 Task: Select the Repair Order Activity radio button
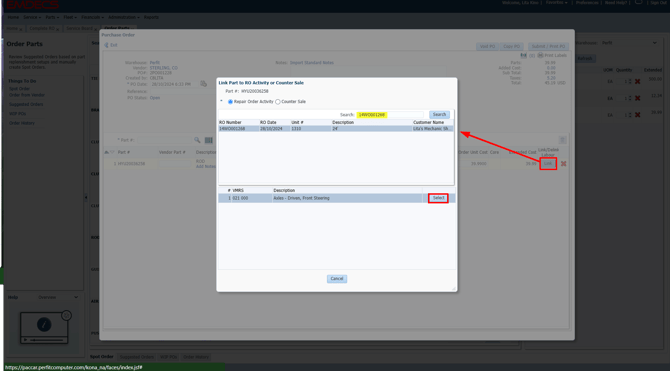[230, 102]
